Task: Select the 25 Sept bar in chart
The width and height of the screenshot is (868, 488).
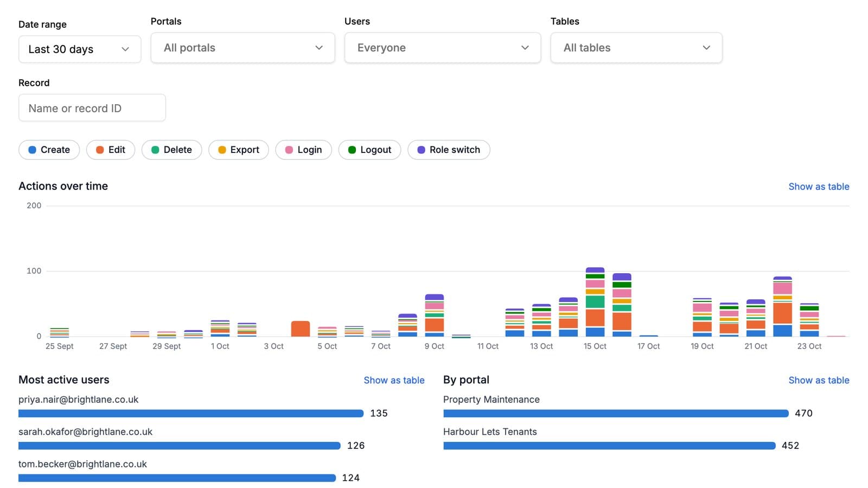Action: (x=60, y=332)
